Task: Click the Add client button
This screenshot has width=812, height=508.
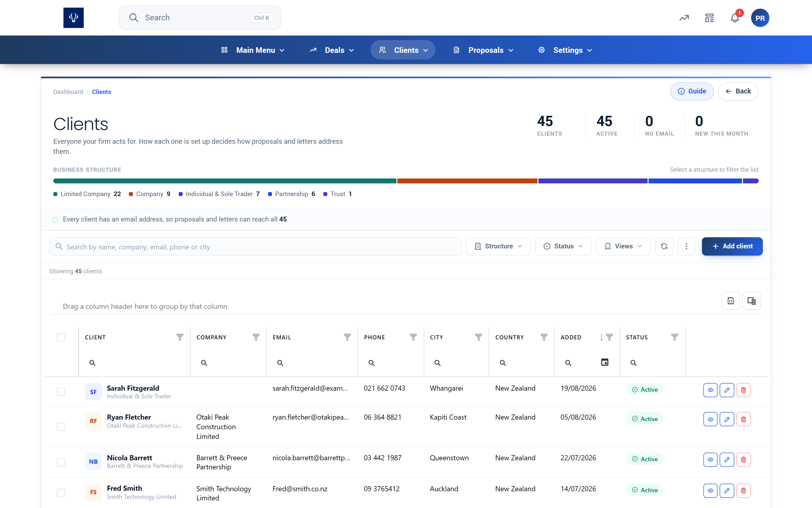Action: pyautogui.click(x=732, y=246)
